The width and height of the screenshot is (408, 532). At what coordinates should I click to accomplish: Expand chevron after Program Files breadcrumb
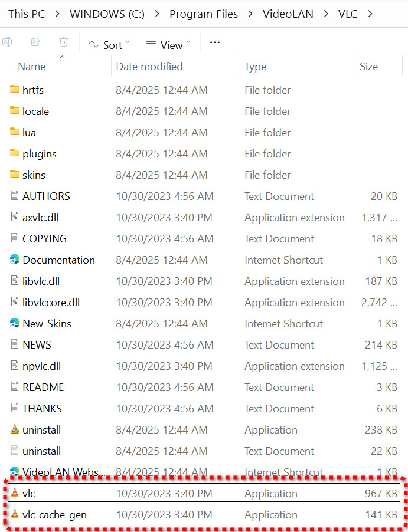click(250, 14)
